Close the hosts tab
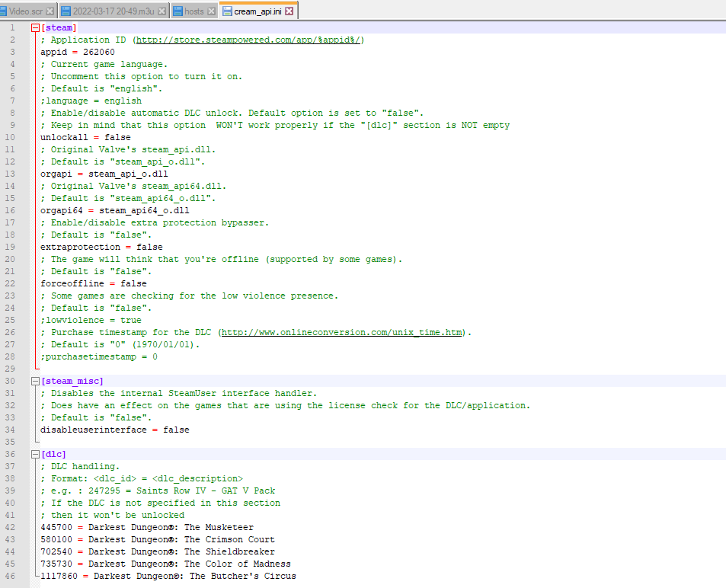Viewport: 726px width, 588px height. [x=209, y=11]
